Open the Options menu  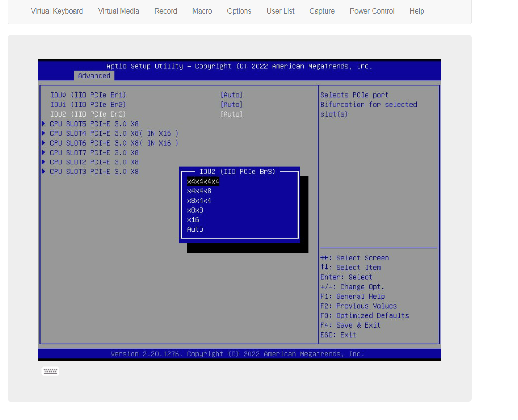coord(239,11)
